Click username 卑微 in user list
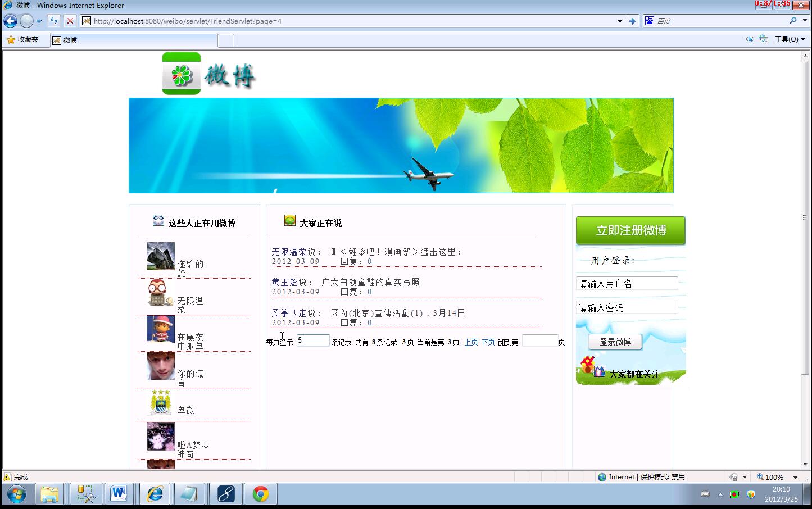The width and height of the screenshot is (812, 509). pyautogui.click(x=186, y=411)
